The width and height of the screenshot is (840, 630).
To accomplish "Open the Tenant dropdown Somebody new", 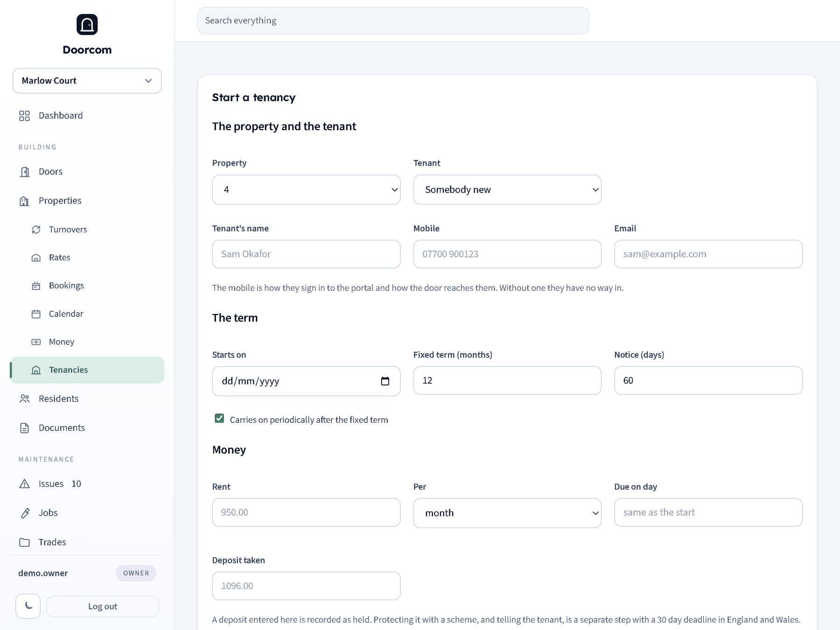I will tap(507, 189).
